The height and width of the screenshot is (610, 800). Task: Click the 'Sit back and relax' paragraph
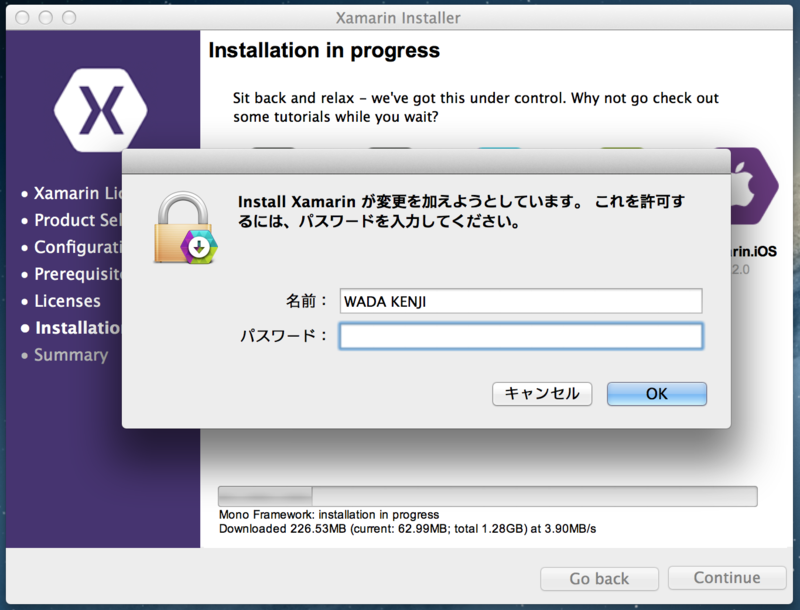pos(476,107)
